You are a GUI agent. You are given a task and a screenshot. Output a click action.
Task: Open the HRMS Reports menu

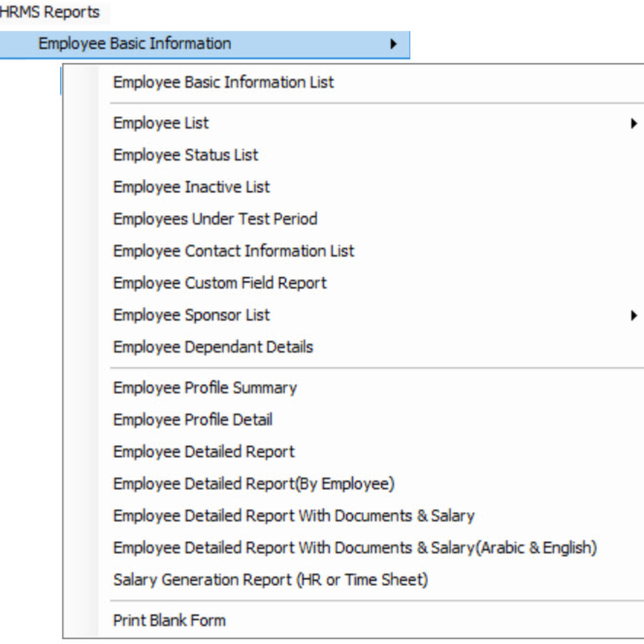(50, 12)
